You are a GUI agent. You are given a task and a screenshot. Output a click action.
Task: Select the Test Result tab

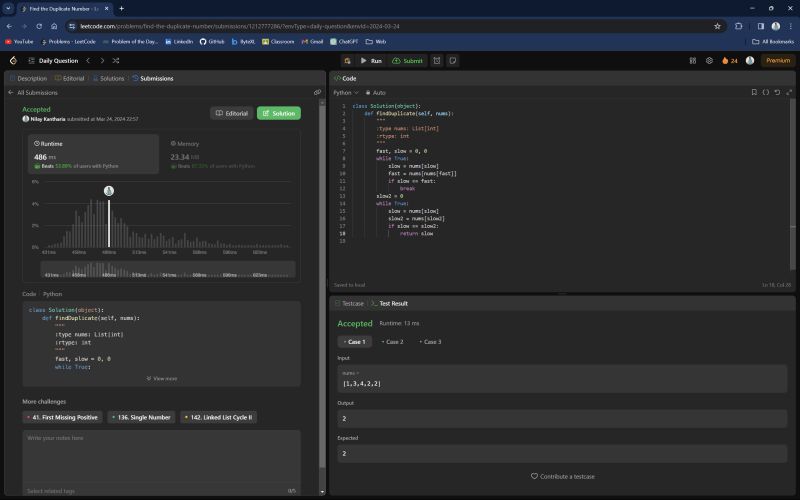389,304
